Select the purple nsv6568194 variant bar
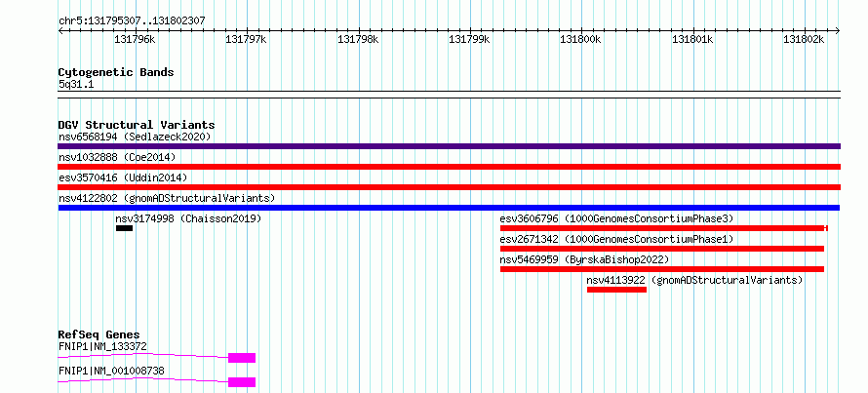Viewport: 868px width, 393px height. [x=449, y=146]
